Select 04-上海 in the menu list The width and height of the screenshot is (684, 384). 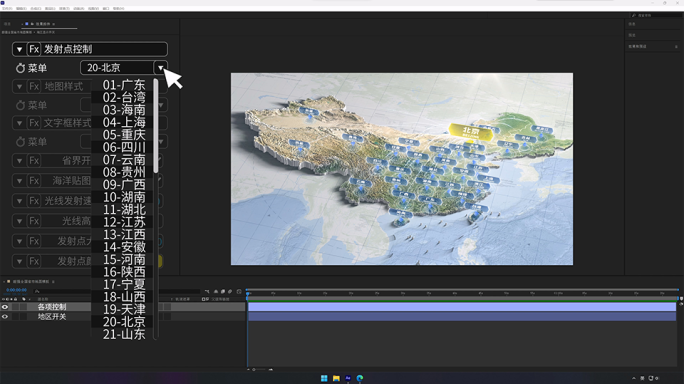[124, 122]
